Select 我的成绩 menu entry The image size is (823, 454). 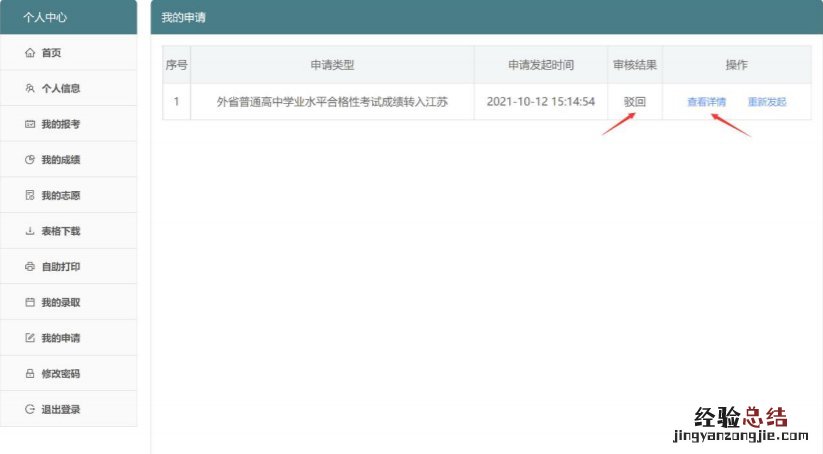[x=68, y=160]
